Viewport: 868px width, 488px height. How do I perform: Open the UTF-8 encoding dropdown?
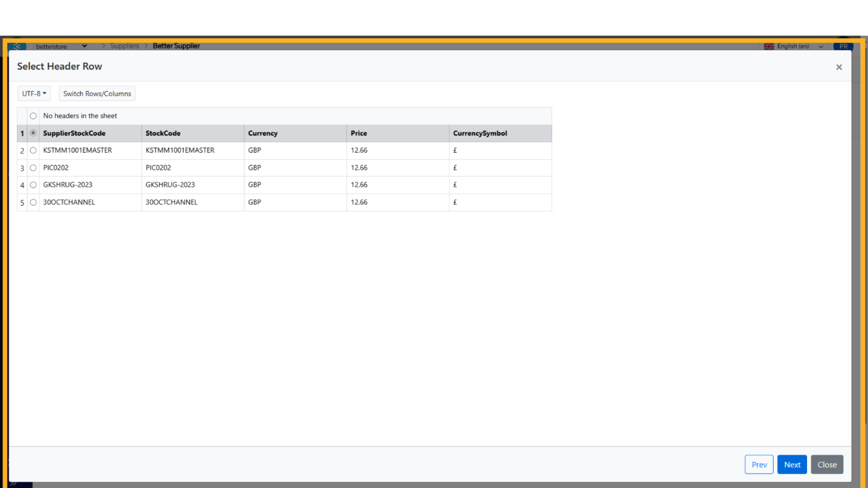[x=34, y=94]
